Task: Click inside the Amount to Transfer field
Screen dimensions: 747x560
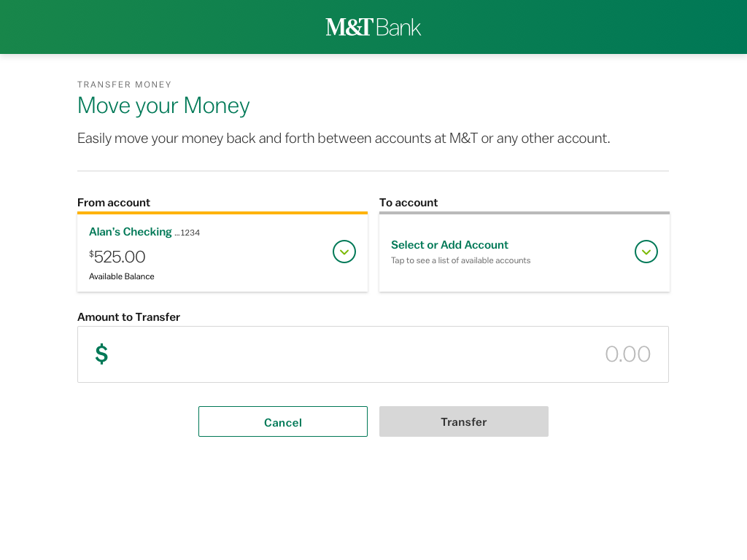Action: coord(373,354)
